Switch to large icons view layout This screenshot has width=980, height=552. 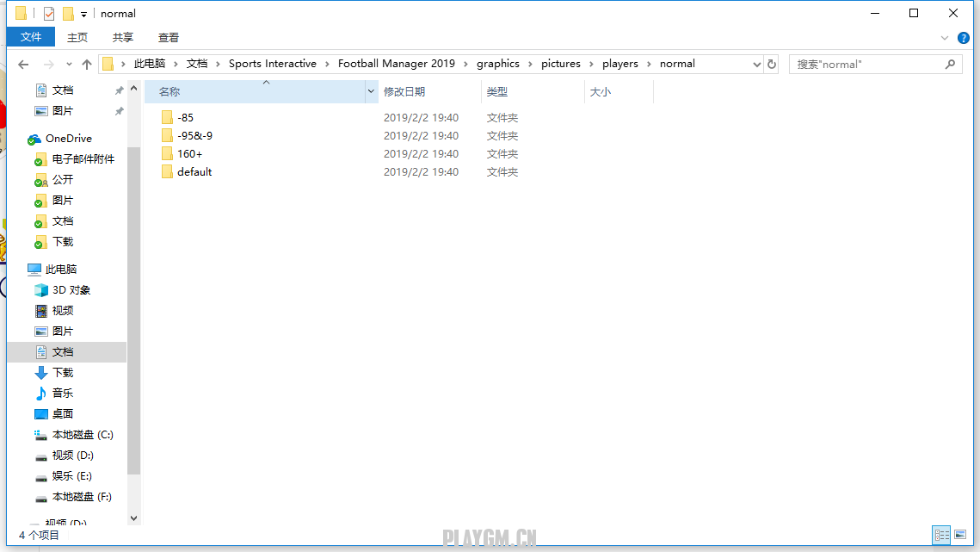960,535
